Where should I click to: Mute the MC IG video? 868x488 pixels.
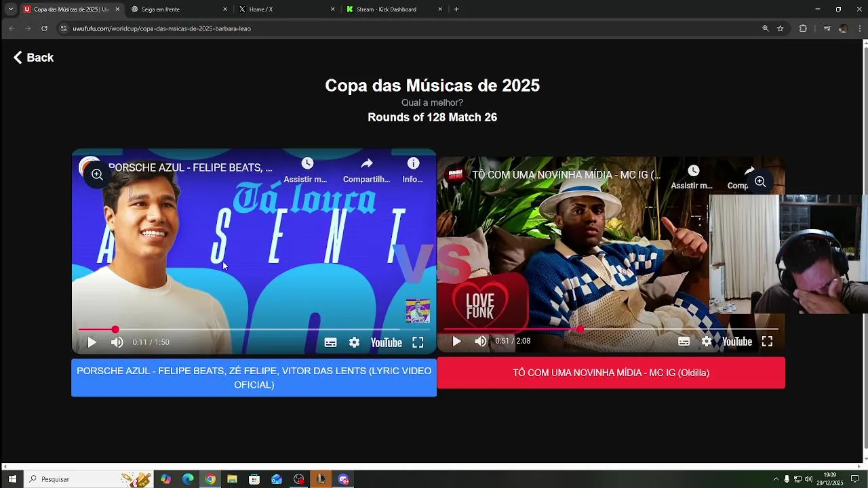tap(480, 341)
